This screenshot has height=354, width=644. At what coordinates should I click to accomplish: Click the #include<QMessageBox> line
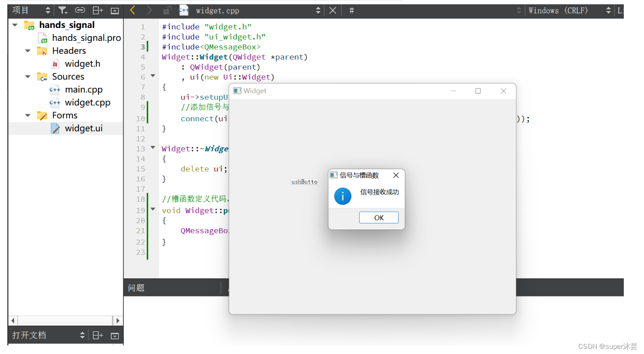click(x=211, y=47)
